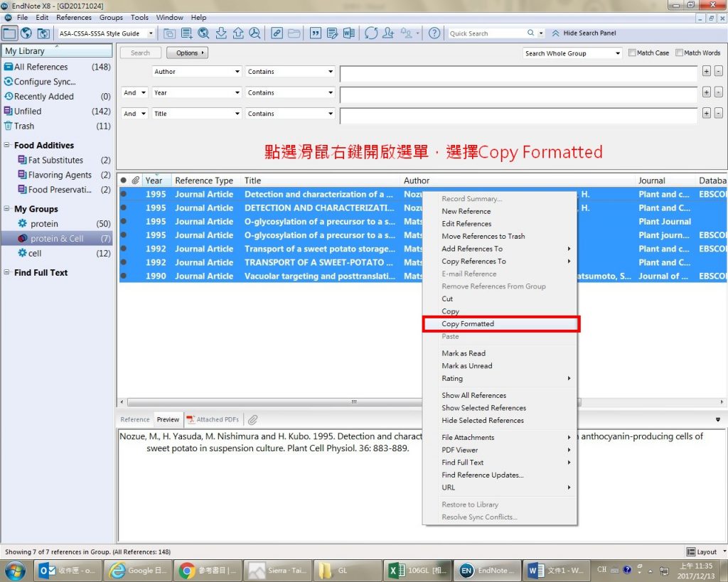The image size is (728, 582).
Task: Click the Export up-arrow toolbar icon
Action: click(238, 33)
